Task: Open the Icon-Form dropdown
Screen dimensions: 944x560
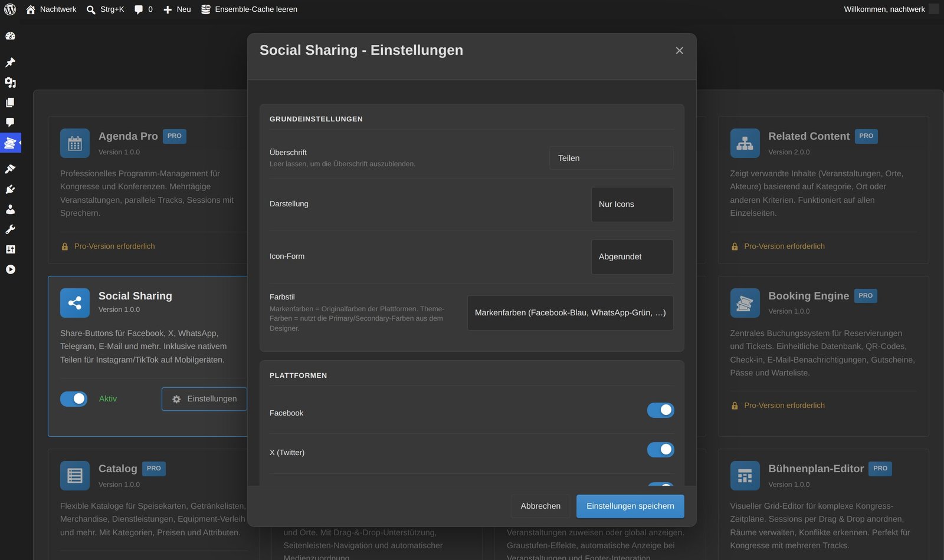Action: tap(632, 257)
